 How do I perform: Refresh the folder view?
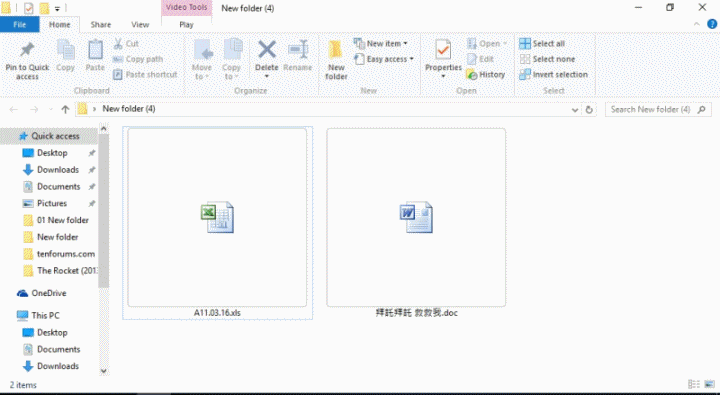tap(589, 109)
